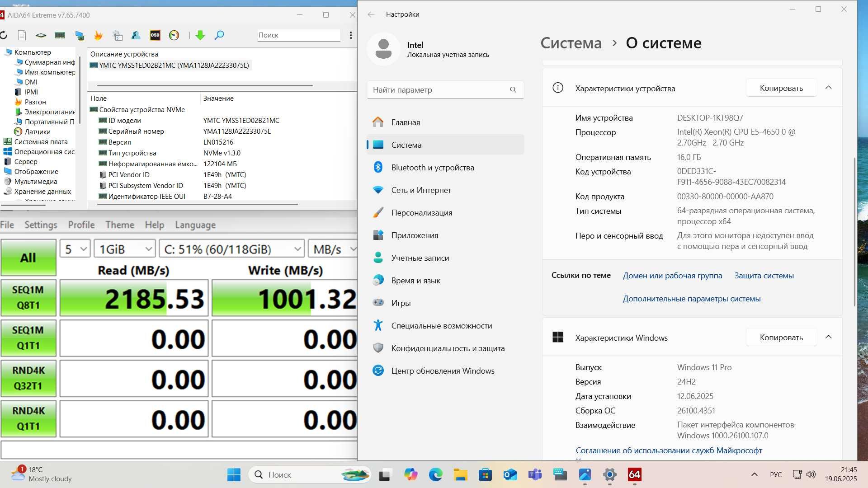Collapse Характеристики Windows section chevron
This screenshot has height=488, width=868.
[829, 337]
